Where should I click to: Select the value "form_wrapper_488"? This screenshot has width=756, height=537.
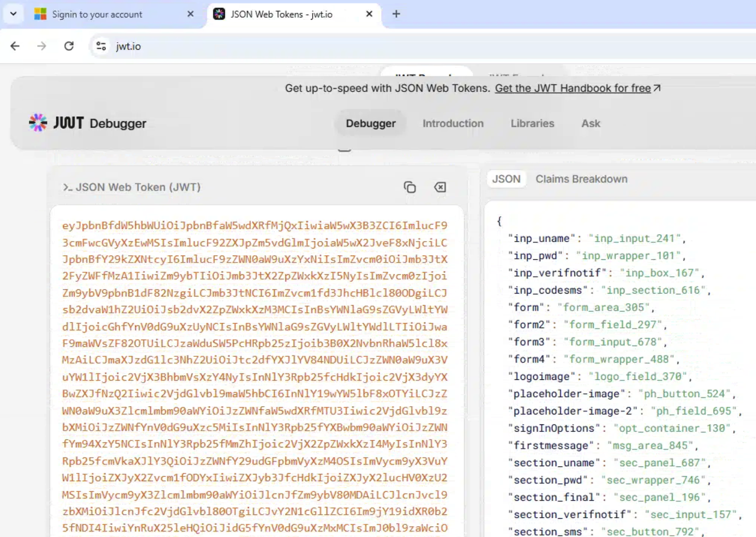[619, 359]
